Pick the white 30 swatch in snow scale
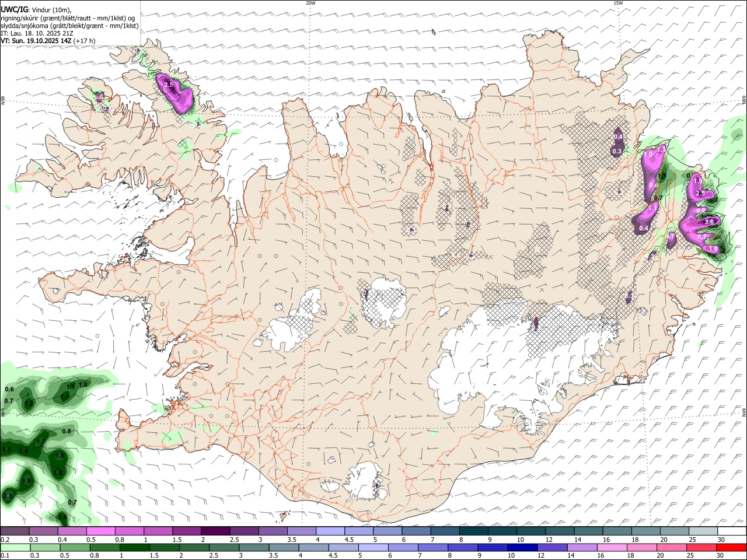 pos(731,531)
